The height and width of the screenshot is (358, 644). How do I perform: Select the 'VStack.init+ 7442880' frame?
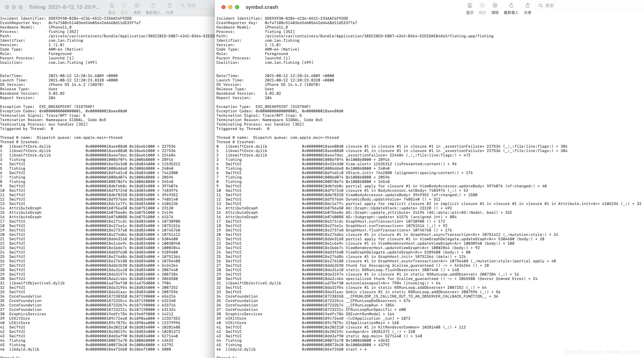click(344, 173)
